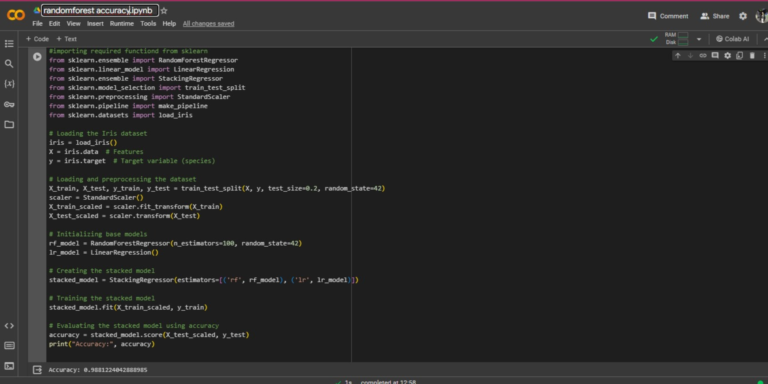Open the Runtime menu
Viewport: 768px width, 384px height.
(121, 24)
